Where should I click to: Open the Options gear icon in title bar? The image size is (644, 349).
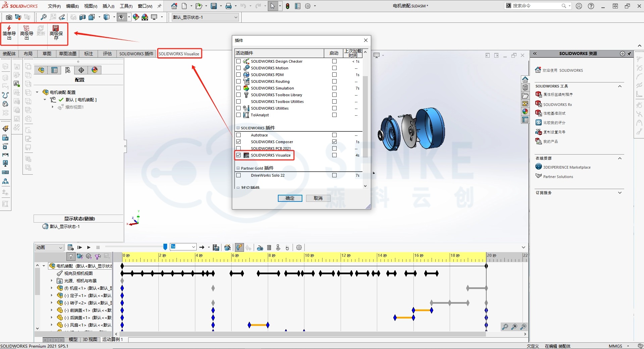click(308, 6)
